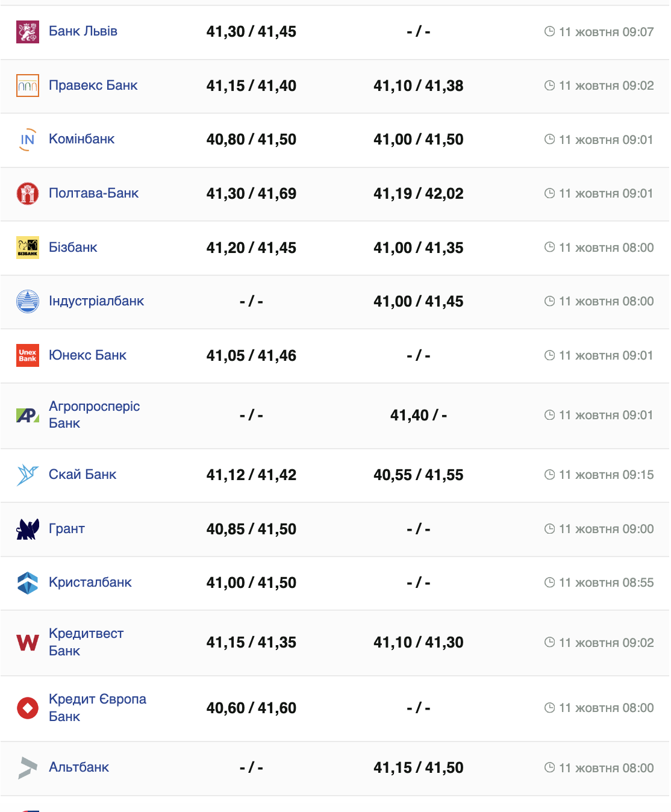The image size is (671, 812).
Task: Click the Індустріалбанк round blue logo
Action: point(28,301)
